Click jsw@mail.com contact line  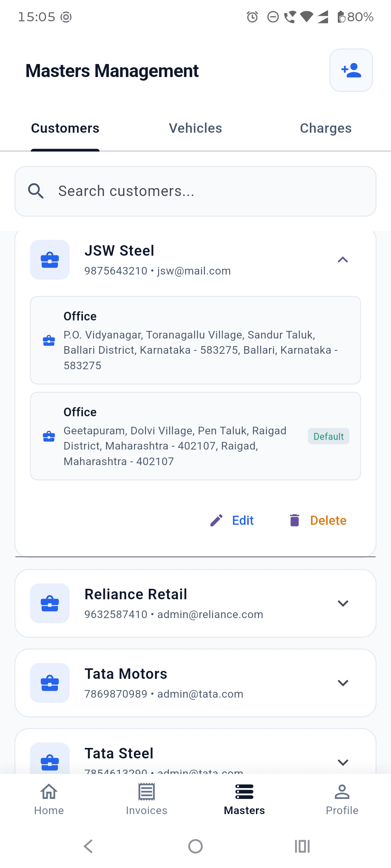157,271
